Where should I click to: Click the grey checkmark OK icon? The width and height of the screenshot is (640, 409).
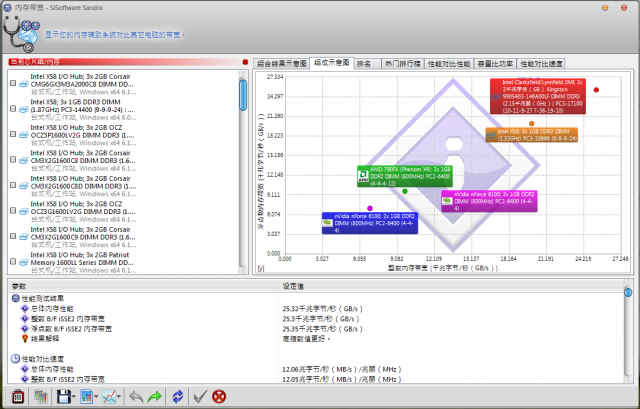point(200,397)
